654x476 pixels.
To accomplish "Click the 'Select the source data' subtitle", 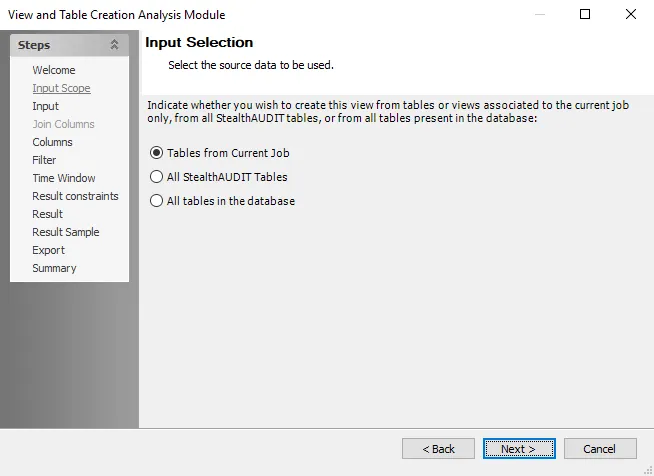I will 251,65.
